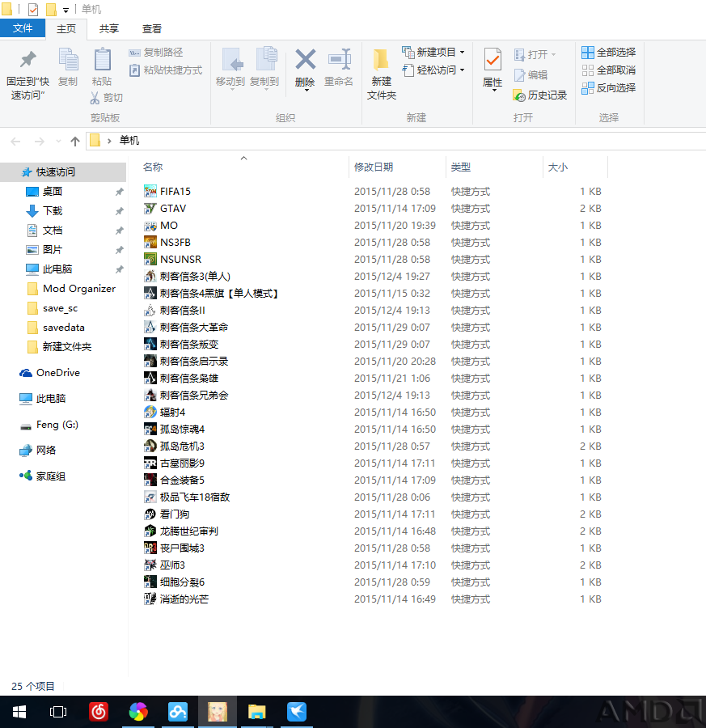Select the 巫师3 shortcut icon
This screenshot has width=706, height=728.
coord(150,565)
